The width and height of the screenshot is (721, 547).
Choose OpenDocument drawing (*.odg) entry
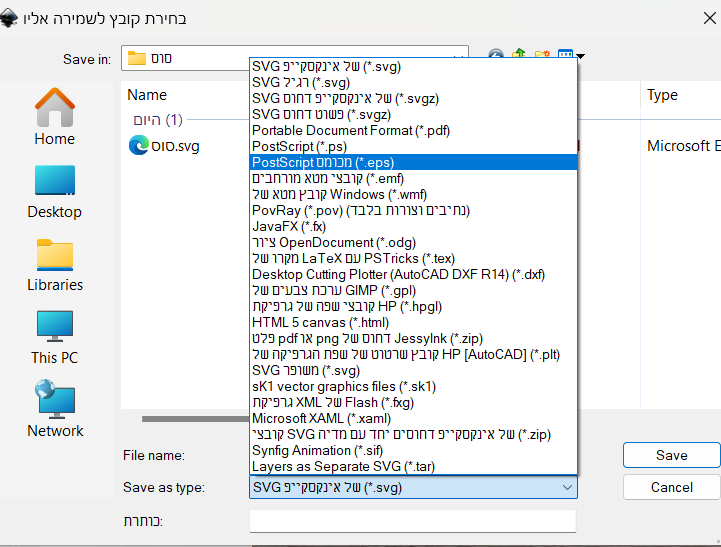click(413, 242)
